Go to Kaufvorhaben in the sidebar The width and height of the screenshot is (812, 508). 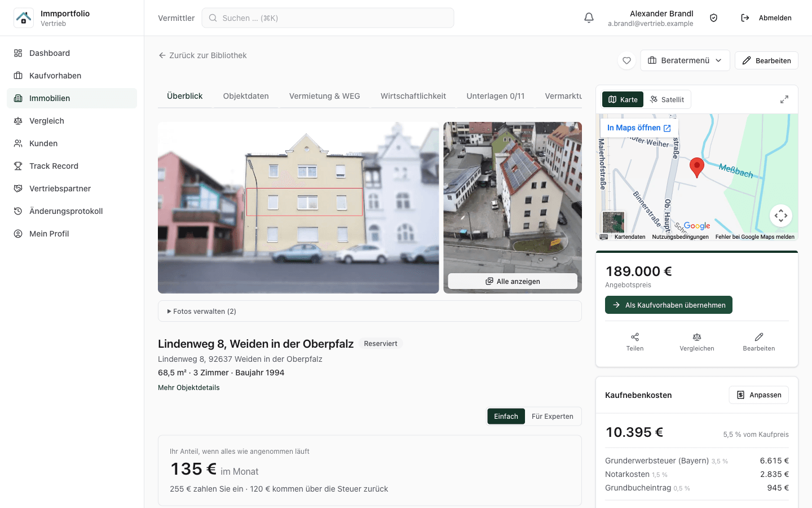(x=72, y=76)
